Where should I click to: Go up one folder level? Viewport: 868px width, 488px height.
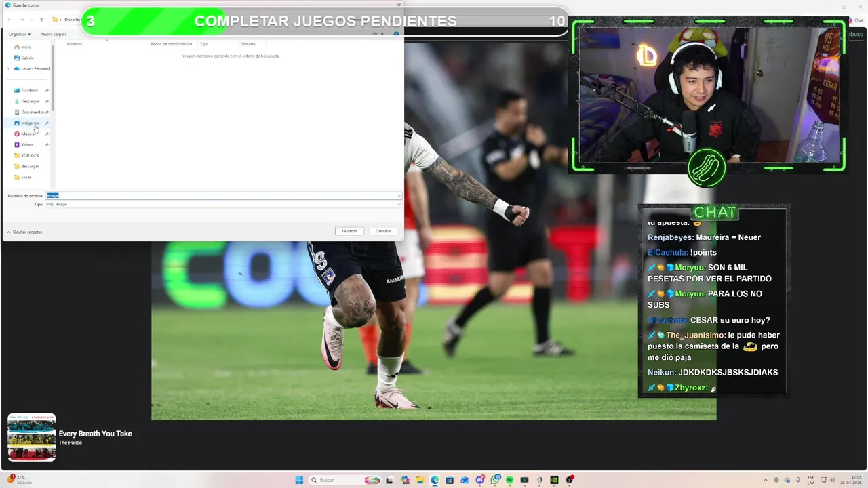(x=41, y=20)
